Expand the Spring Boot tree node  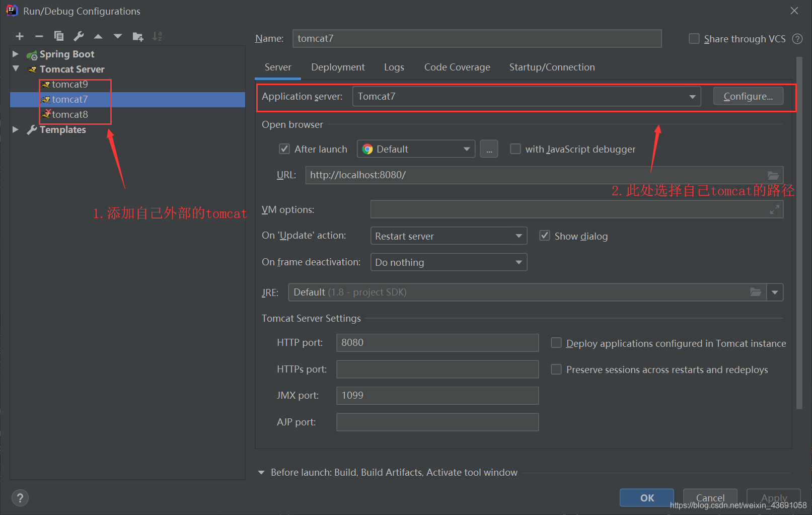16,54
